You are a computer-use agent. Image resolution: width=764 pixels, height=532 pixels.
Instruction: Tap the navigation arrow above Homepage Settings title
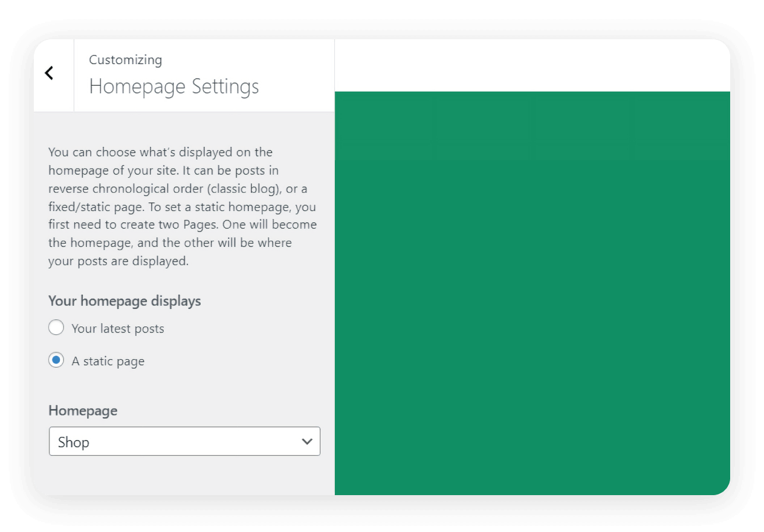pyautogui.click(x=49, y=73)
